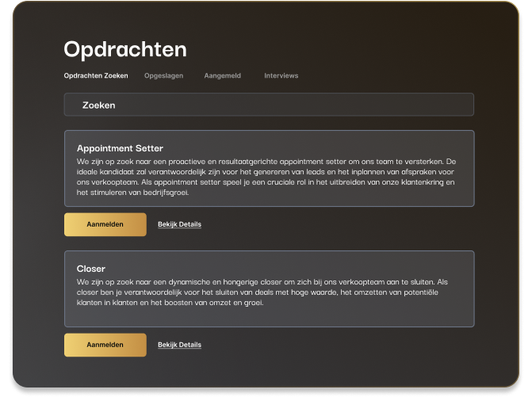The height and width of the screenshot is (397, 532).
Task: Click the Zoeken placeholder text
Action: [x=99, y=105]
